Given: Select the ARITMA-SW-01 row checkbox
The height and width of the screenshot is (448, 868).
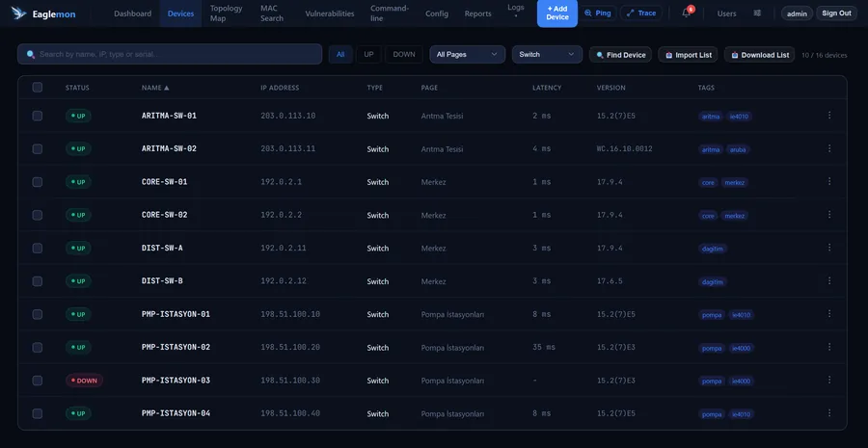Looking at the screenshot, I should tap(37, 116).
